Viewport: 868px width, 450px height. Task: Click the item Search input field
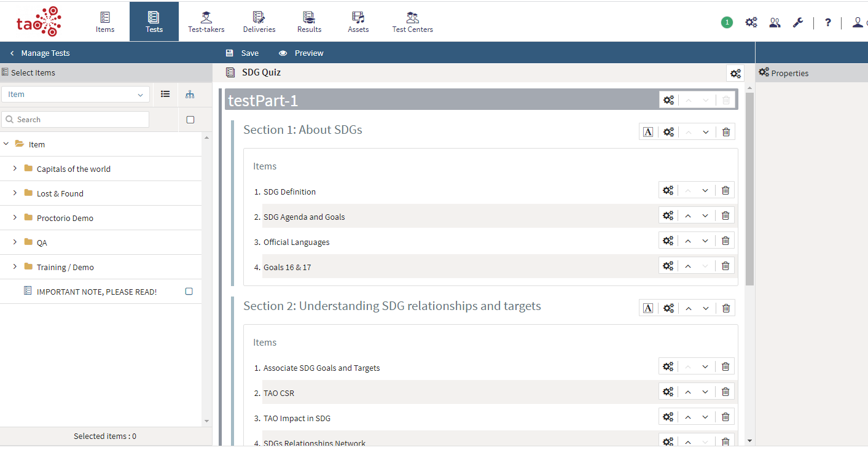tap(76, 120)
